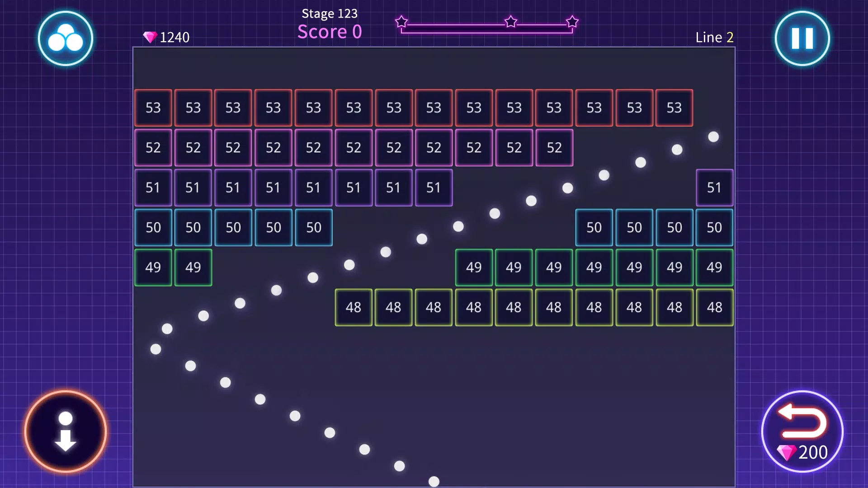The image size is (868, 488).
Task: Tap the middle star on the progress bar
Action: 510,20
